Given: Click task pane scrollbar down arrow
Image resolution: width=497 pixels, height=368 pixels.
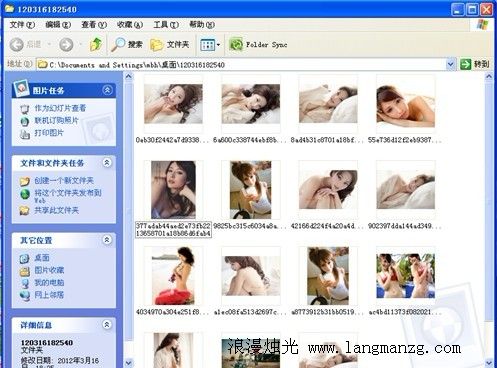Looking at the screenshot, I should coord(129,363).
